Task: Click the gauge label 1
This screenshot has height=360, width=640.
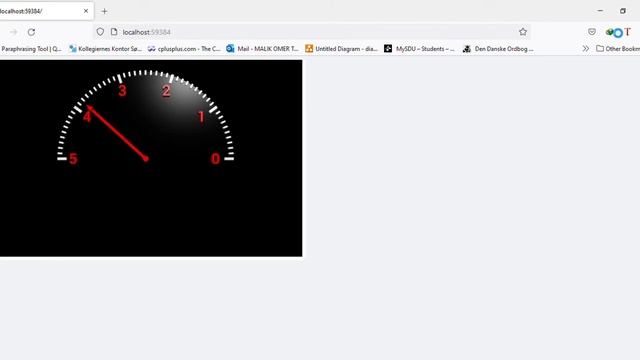Action: [201, 117]
